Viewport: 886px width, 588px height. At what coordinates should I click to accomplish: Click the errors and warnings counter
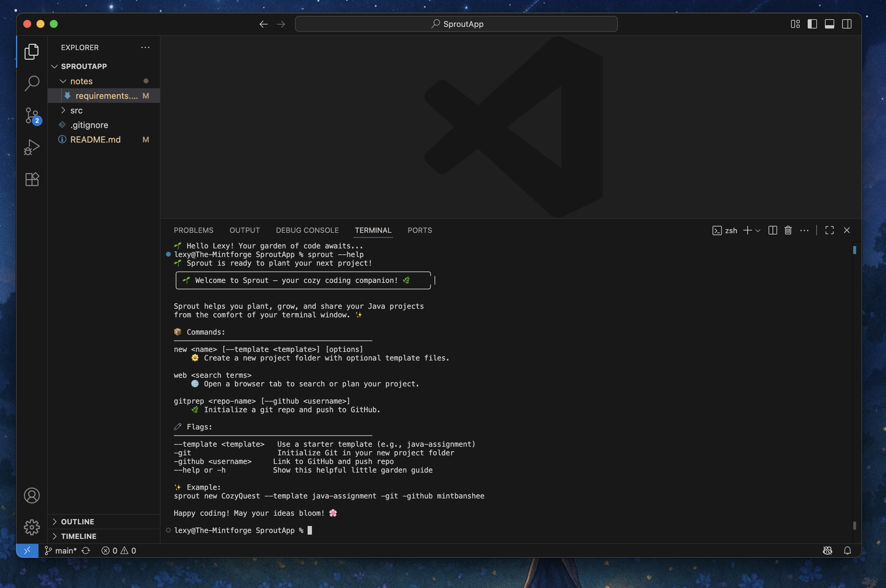coord(118,550)
